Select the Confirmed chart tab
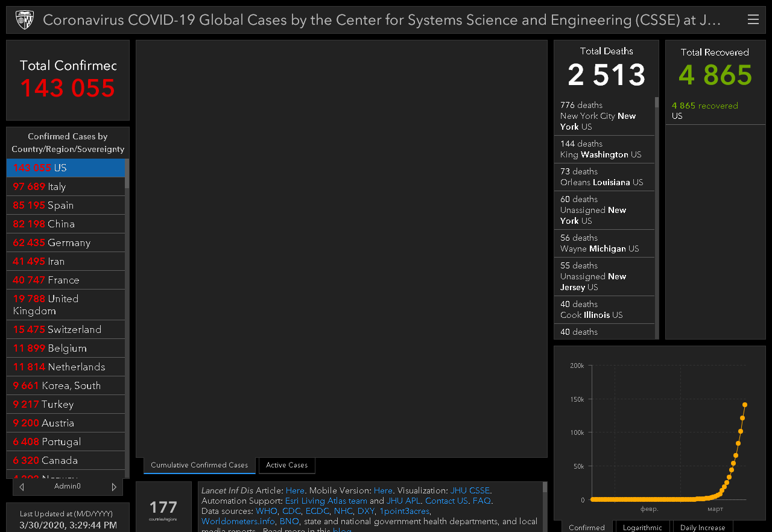The image size is (772, 532). pos(587,527)
